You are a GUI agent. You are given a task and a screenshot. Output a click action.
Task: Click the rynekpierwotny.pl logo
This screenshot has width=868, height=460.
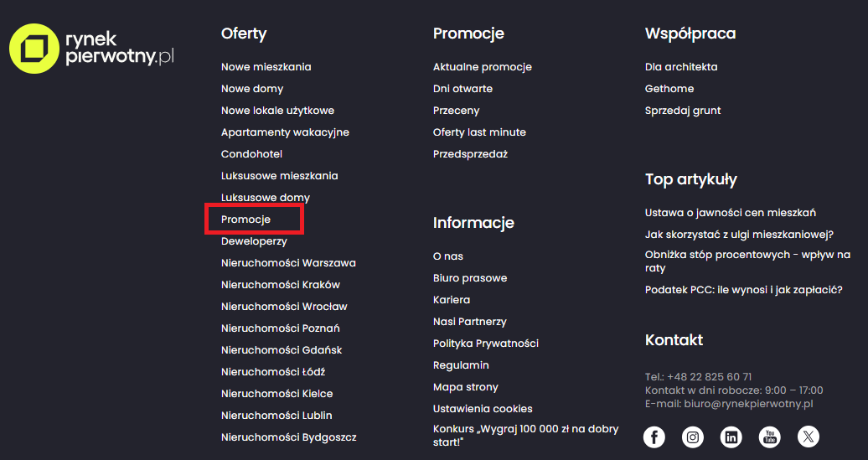(x=91, y=49)
